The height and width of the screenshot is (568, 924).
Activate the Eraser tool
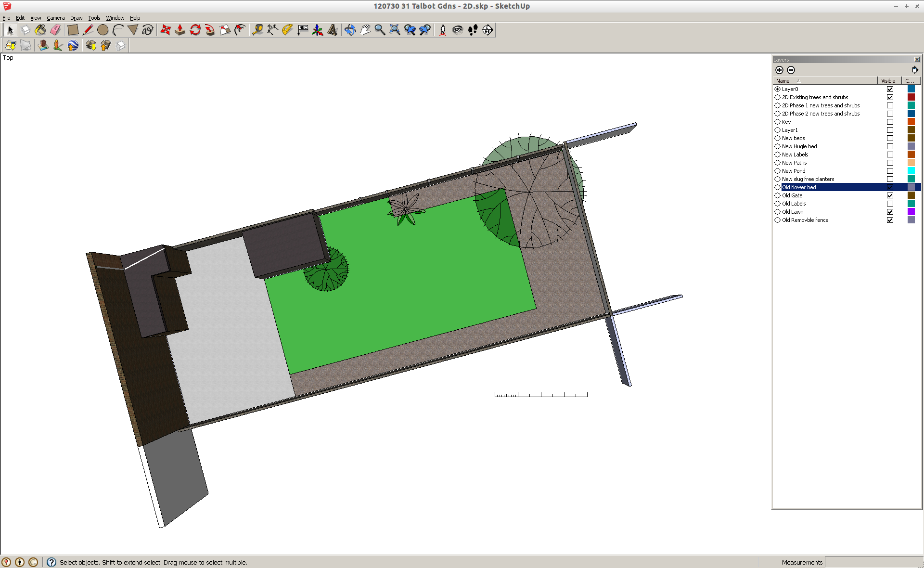55,30
